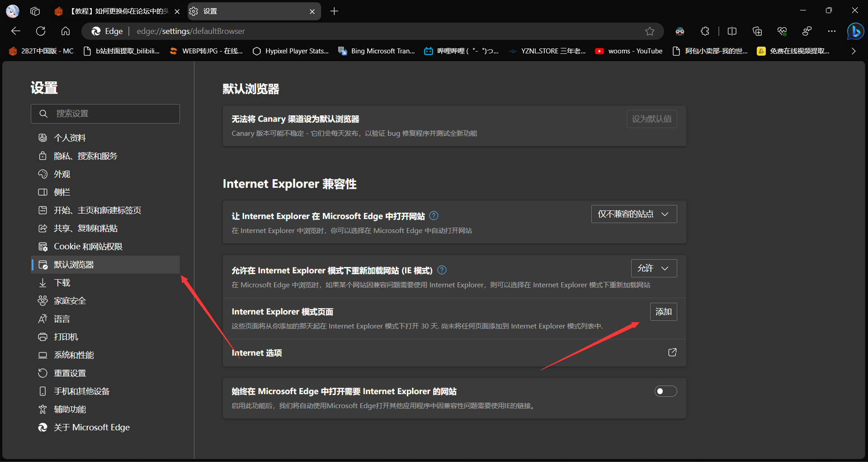The width and height of the screenshot is (868, 462).
Task: Open 打印机 settings
Action: coord(105,337)
